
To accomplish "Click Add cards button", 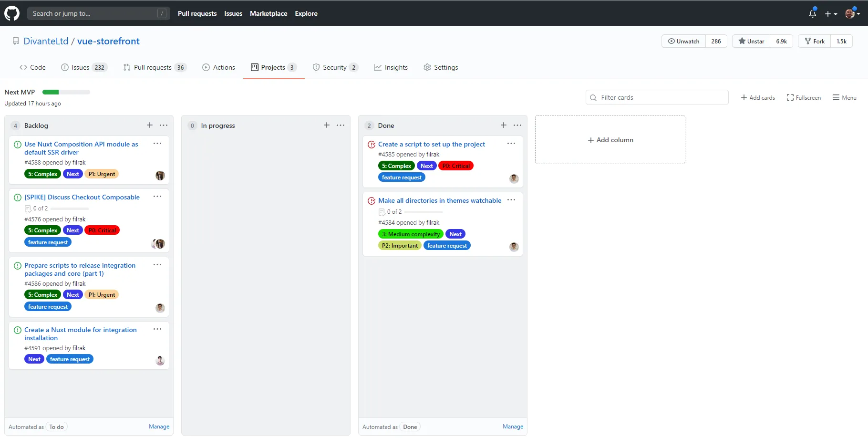I will click(x=758, y=97).
